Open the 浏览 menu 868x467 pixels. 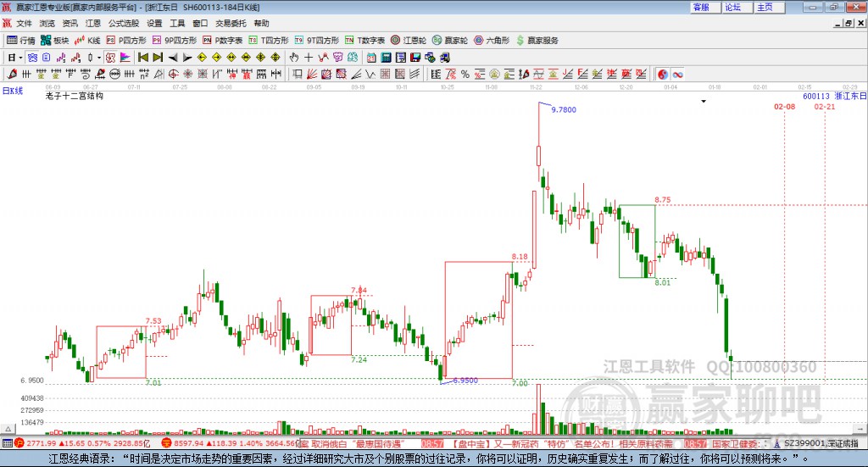tap(47, 23)
